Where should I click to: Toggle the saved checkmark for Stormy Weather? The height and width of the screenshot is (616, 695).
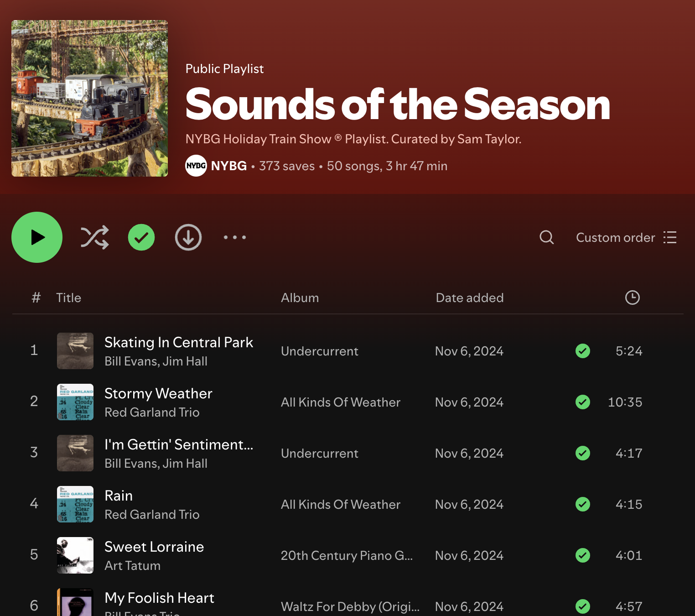pos(583,402)
